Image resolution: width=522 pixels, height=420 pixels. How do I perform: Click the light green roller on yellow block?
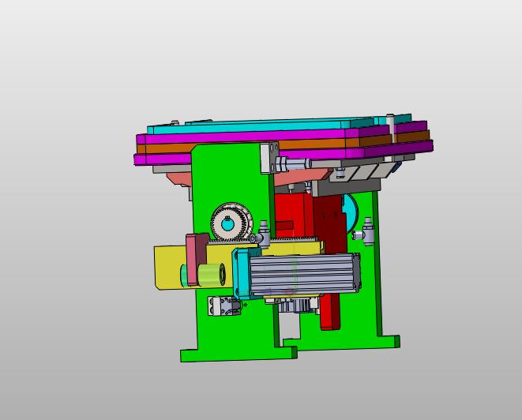[x=212, y=274]
